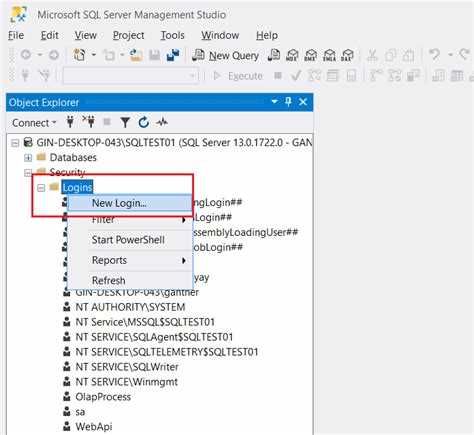The image size is (474, 435).
Task: Click the Paste toolbar icon
Action: (x=408, y=55)
